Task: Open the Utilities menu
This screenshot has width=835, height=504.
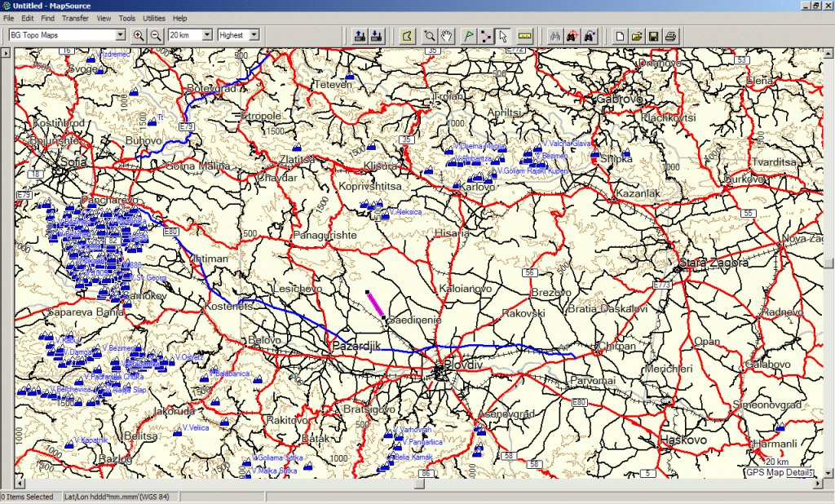Action: click(x=152, y=18)
